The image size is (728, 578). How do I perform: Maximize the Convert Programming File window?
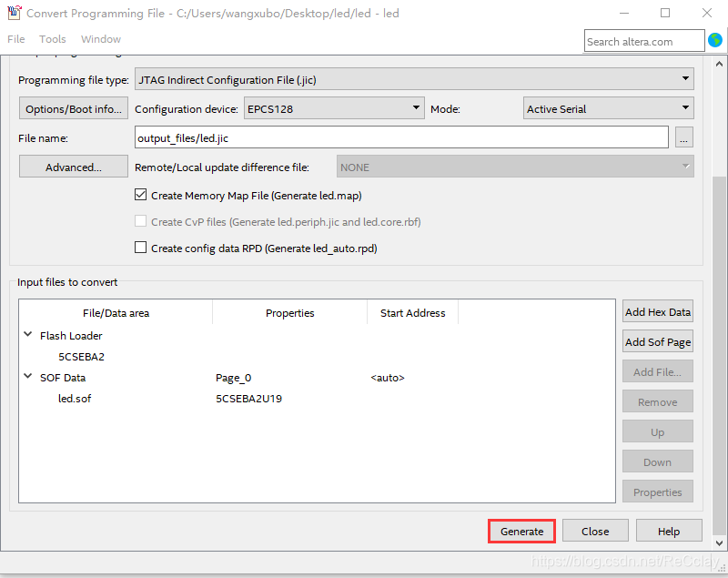coord(665,13)
